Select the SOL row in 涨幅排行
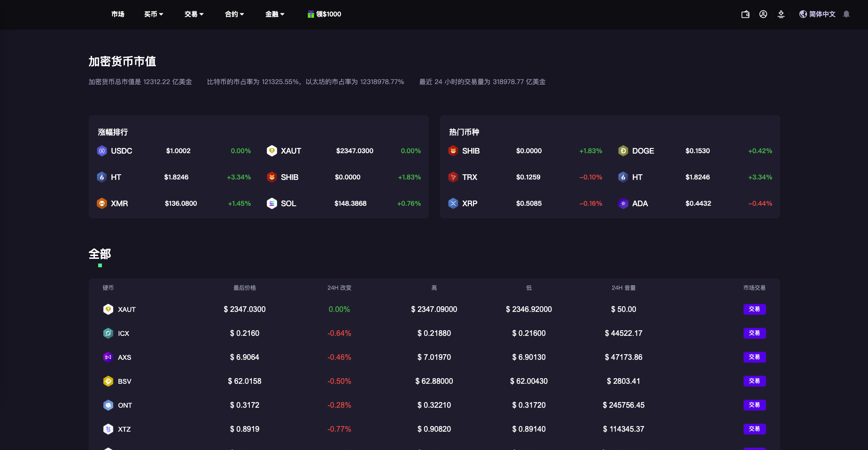Viewport: 868px width, 450px height. tap(343, 203)
